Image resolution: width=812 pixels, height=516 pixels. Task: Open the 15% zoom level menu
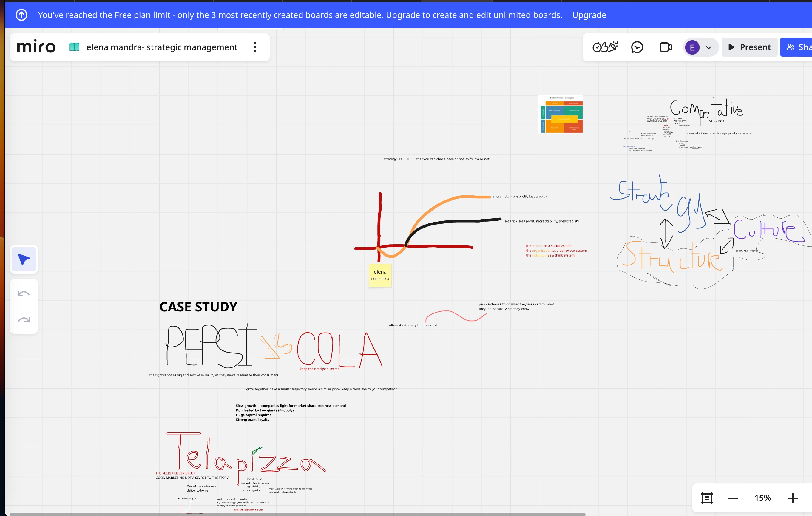[762, 498]
